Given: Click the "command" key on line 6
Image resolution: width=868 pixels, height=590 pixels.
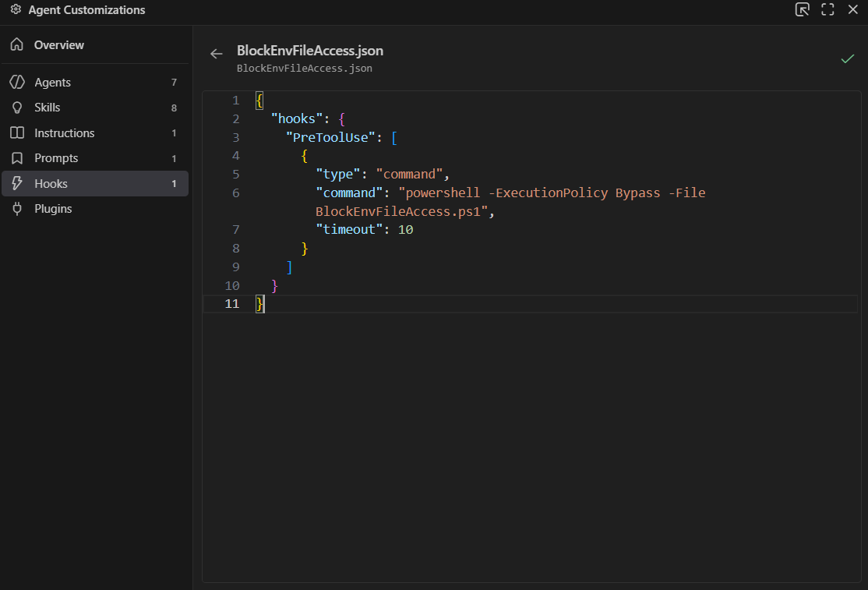Looking at the screenshot, I should 349,193.
